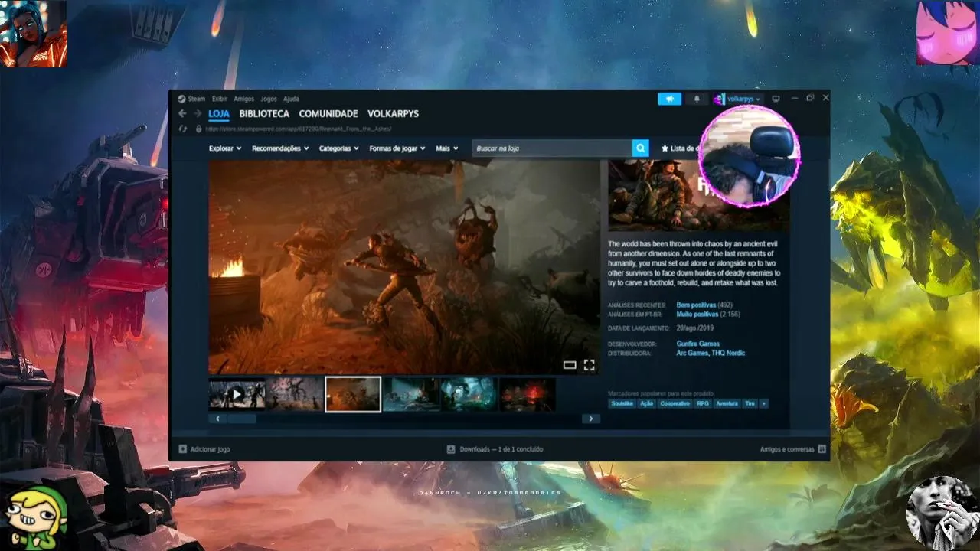Open the Downloads status bar entry
Screen dimensions: 980x551
click(x=495, y=449)
